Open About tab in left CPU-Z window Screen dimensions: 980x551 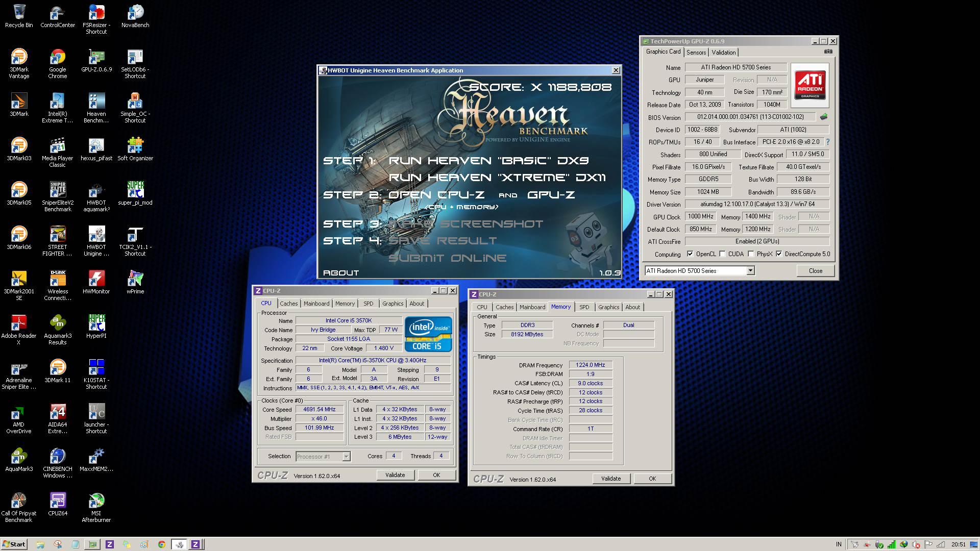pos(416,304)
